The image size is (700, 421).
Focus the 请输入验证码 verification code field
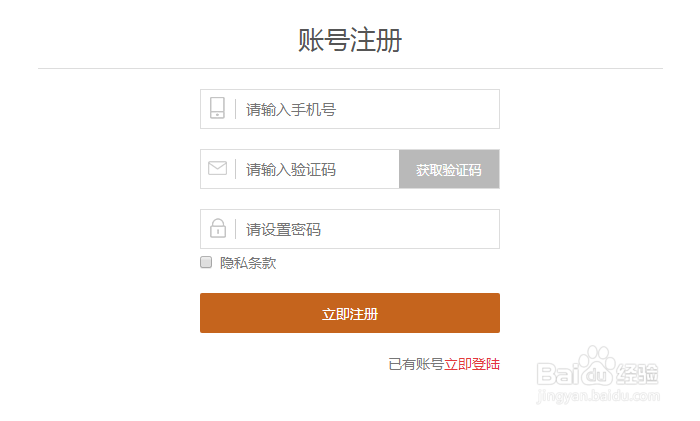(300, 169)
